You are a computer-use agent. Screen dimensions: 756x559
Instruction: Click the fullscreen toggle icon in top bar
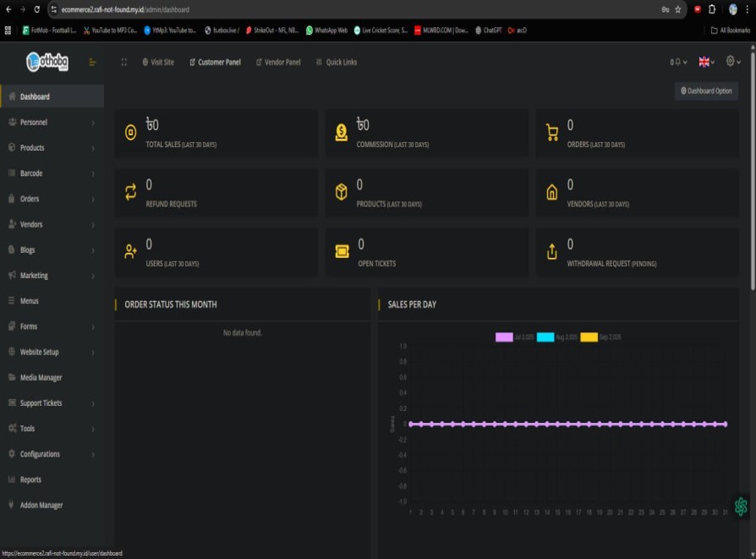[124, 62]
